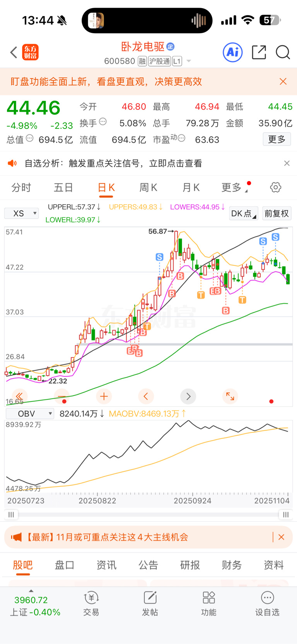Open the 研报 tab

(x=190, y=565)
